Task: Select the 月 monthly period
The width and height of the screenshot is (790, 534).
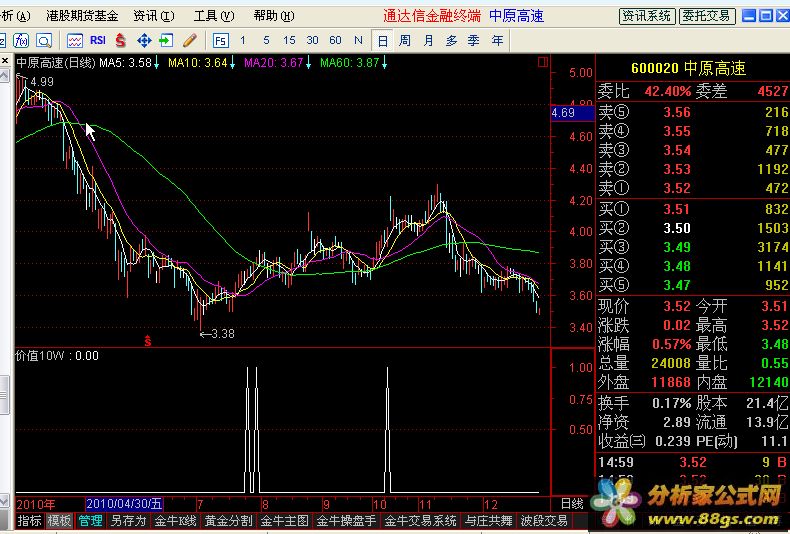Action: [428, 40]
